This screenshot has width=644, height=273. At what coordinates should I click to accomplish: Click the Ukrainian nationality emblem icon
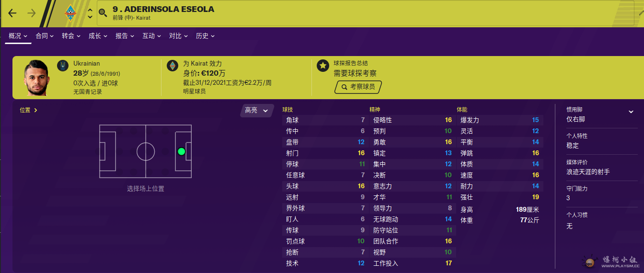point(63,66)
